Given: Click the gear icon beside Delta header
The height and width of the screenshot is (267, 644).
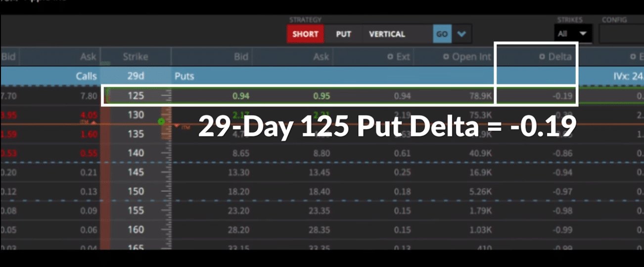Looking at the screenshot, I should (542, 57).
